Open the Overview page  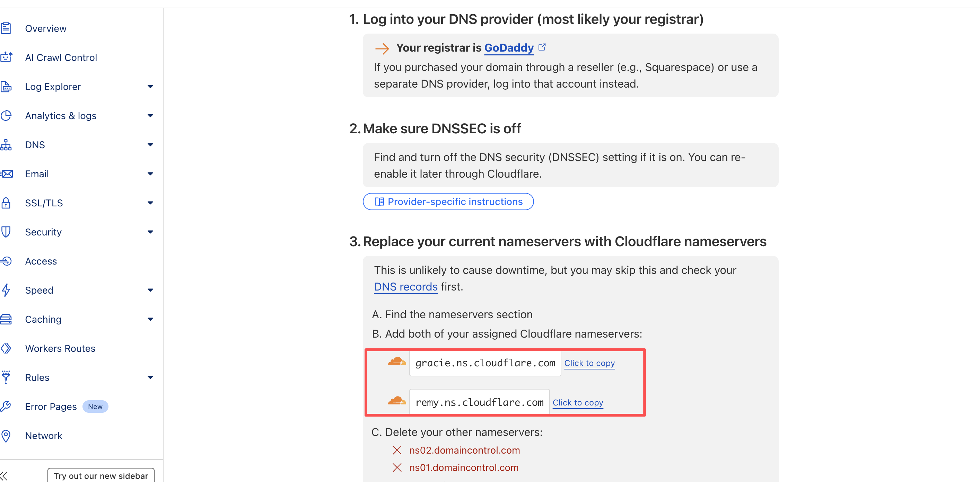(x=46, y=28)
